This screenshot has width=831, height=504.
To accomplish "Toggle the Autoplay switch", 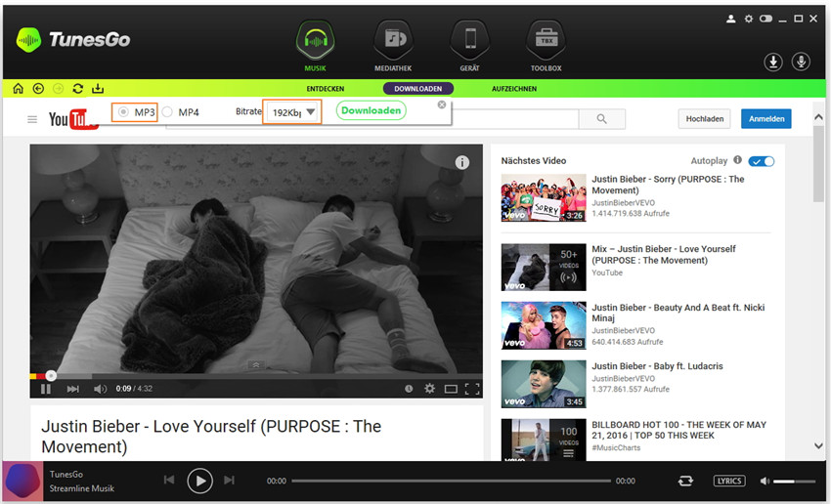I will 762,161.
